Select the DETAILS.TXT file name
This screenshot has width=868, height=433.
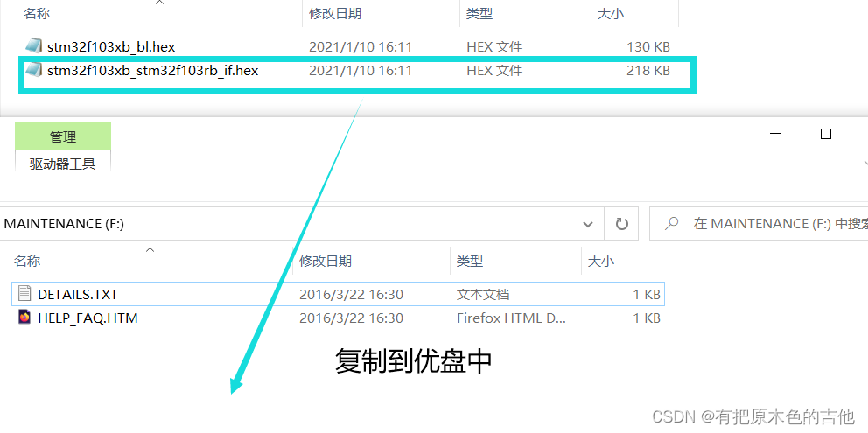(x=78, y=293)
